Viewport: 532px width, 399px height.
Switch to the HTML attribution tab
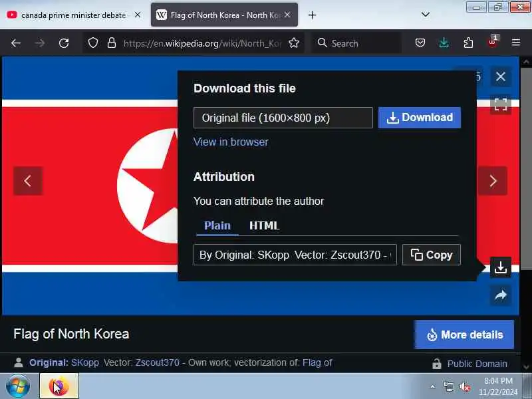pos(264,225)
